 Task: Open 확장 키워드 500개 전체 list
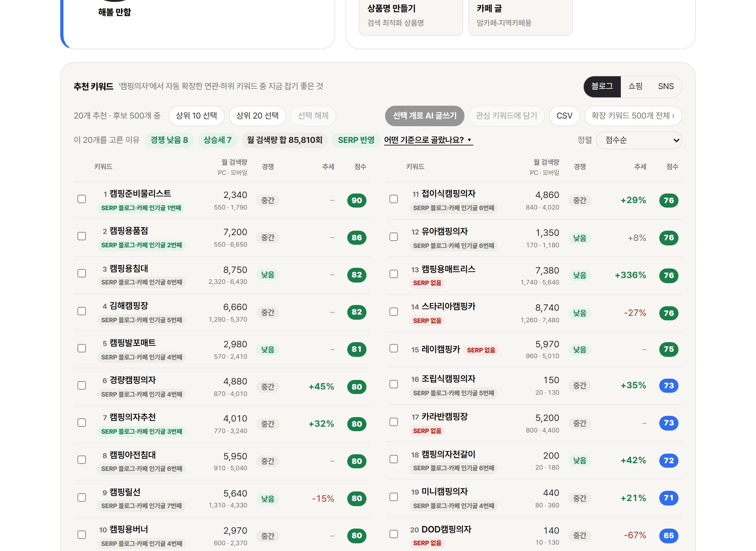point(633,116)
